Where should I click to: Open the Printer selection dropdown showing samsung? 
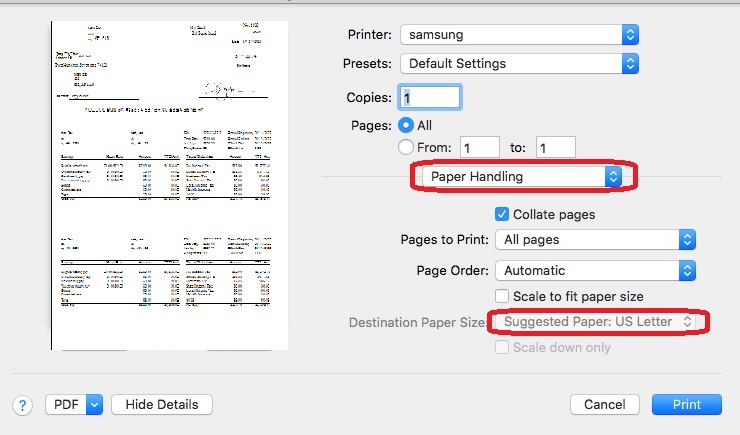[518, 34]
